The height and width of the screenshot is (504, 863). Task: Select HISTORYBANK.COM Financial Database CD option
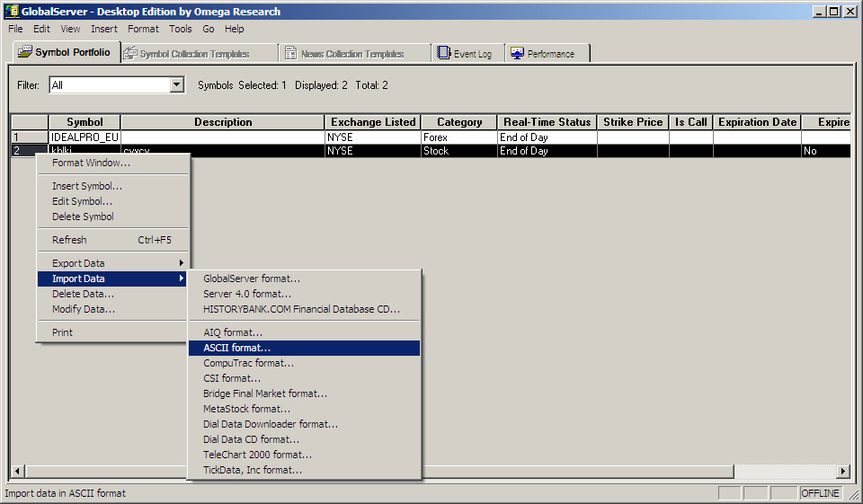pos(305,309)
